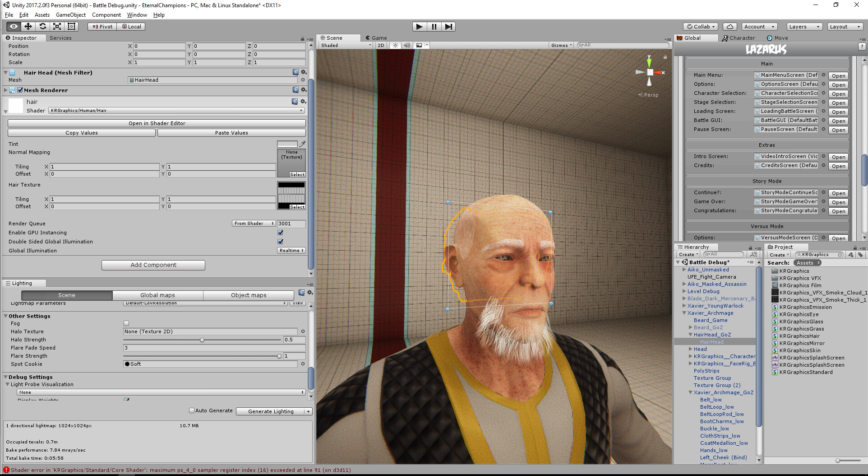
Task: Toggle scene lighting with the sun icon
Action: [x=395, y=45]
